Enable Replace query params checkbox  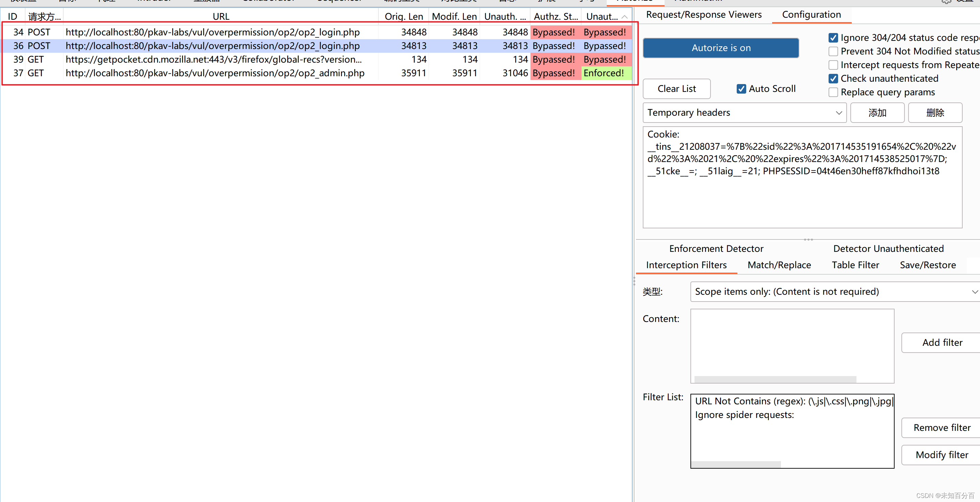[x=833, y=93]
